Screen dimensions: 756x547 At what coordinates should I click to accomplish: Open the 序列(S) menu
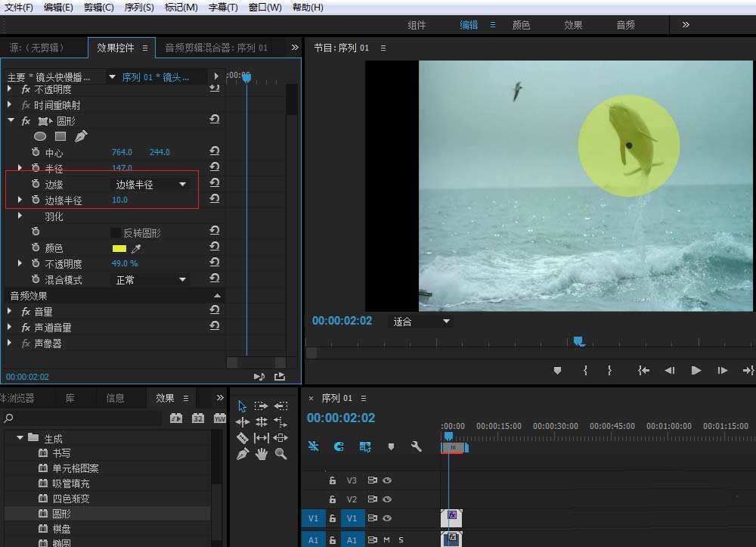point(138,8)
